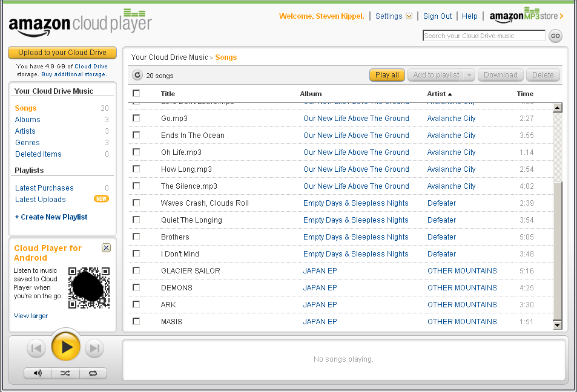Screen dimensions: 577x392
Task: Click the volume speaker icon
Action: pyautogui.click(x=38, y=373)
